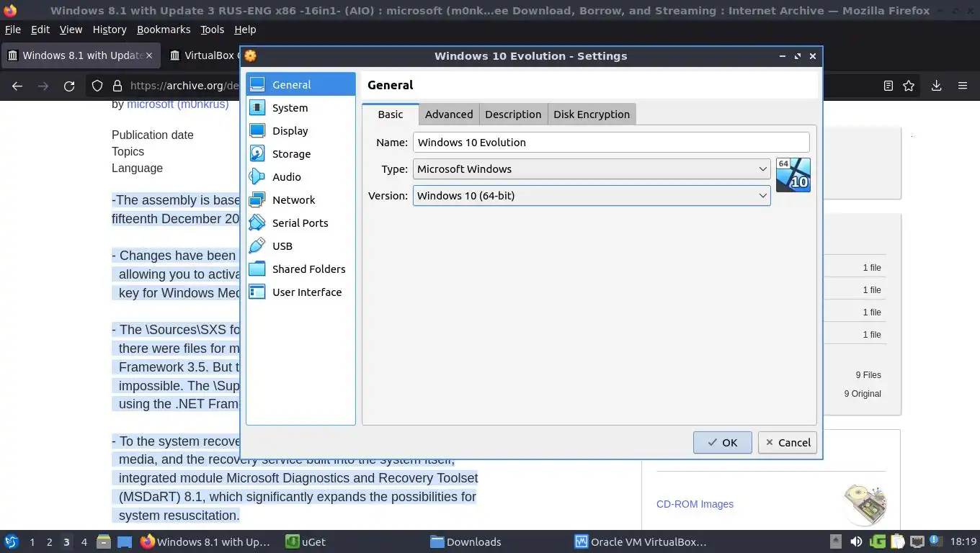Click Firefox forward arrow
This screenshot has height=553, width=980.
(43, 86)
